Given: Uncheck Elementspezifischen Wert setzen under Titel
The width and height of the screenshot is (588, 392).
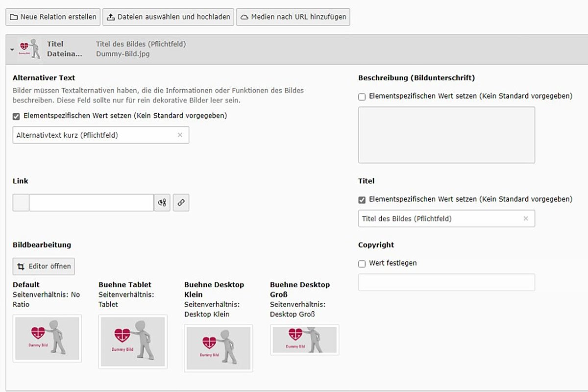Looking at the screenshot, I should [362, 199].
